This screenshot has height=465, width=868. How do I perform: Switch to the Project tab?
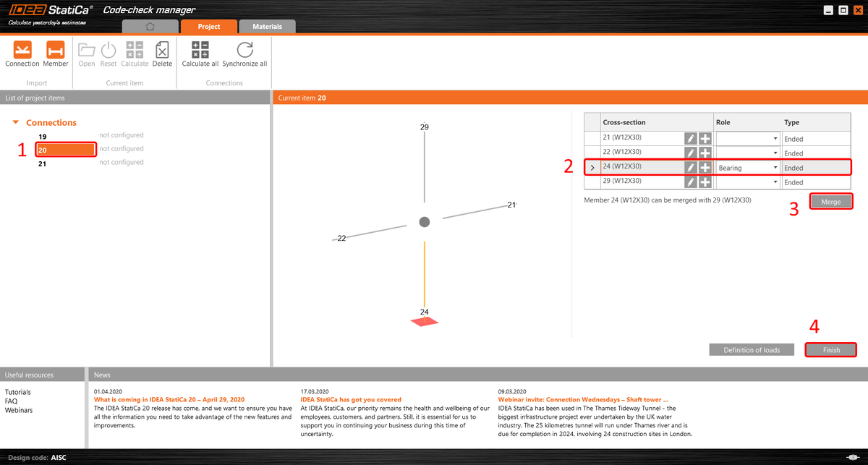coord(209,25)
